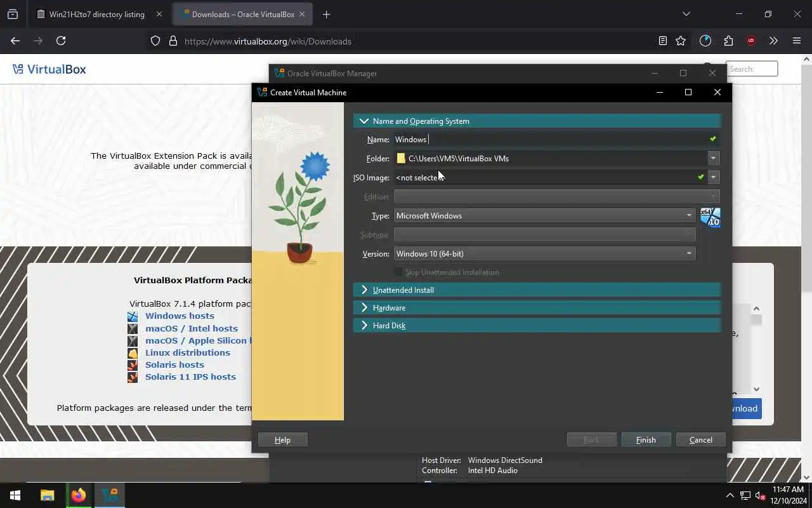This screenshot has width=812, height=508.
Task: Click the webpage panel scrollbar up arrow
Action: [x=756, y=309]
